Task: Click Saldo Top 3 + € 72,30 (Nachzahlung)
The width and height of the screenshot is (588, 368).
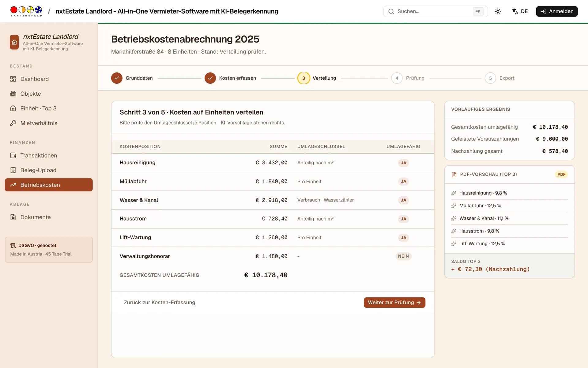Action: [490, 269]
